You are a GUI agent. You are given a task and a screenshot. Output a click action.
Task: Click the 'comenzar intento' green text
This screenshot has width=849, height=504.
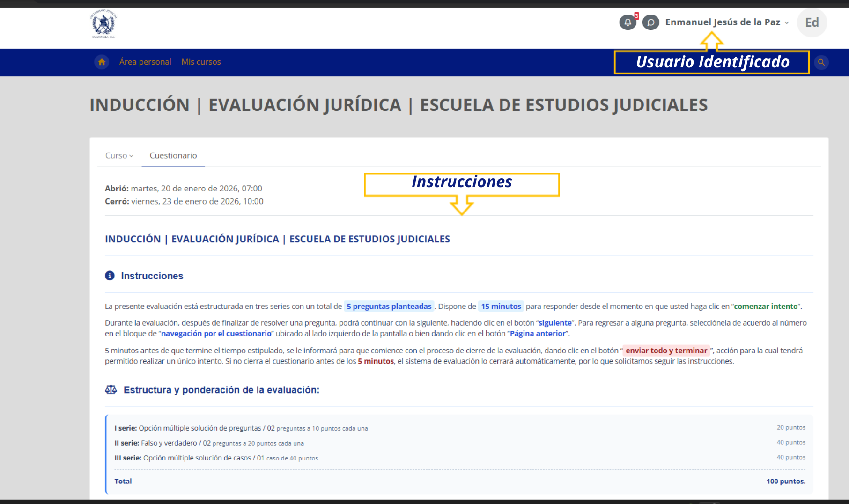(x=765, y=307)
